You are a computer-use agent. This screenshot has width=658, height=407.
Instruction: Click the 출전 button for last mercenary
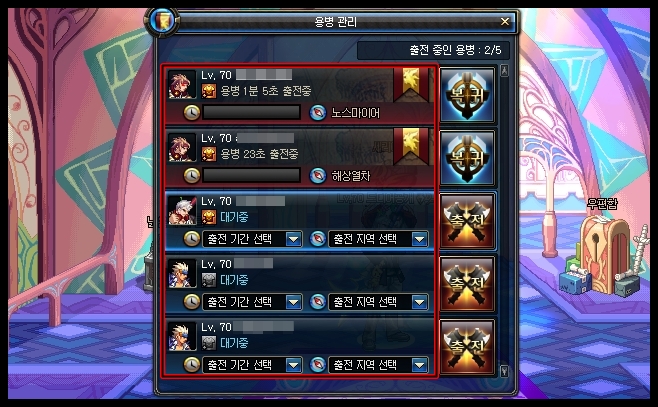click(467, 347)
